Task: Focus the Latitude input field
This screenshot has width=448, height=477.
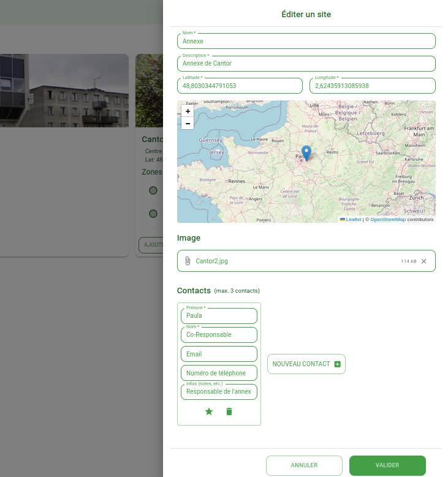Action: 240,86
